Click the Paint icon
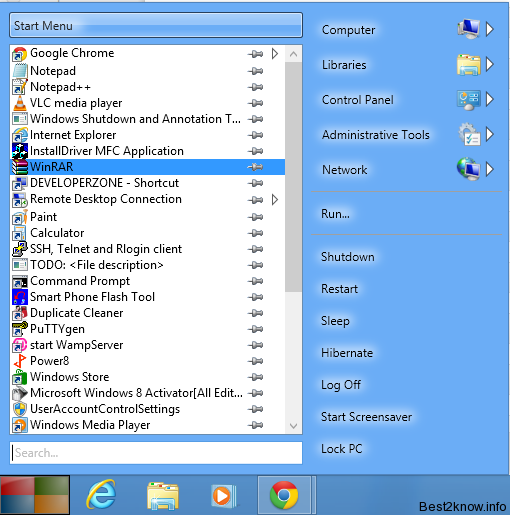The height and width of the screenshot is (515, 510). coord(20,217)
